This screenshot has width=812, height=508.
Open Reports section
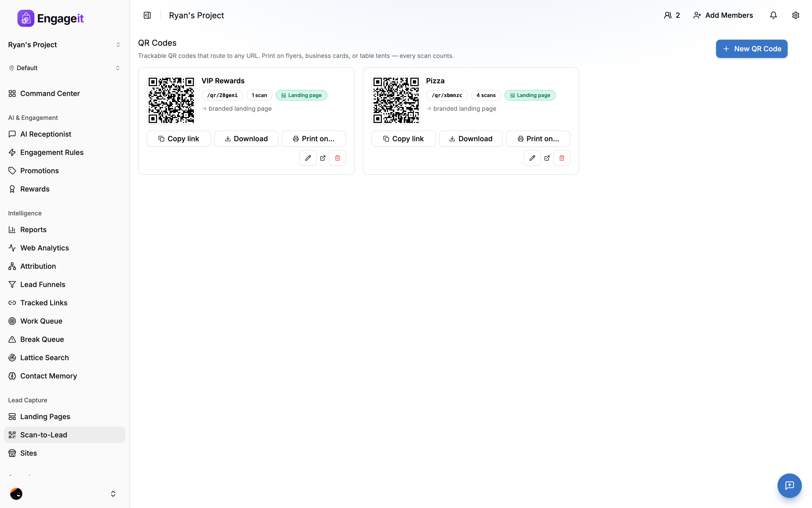(x=64, y=229)
